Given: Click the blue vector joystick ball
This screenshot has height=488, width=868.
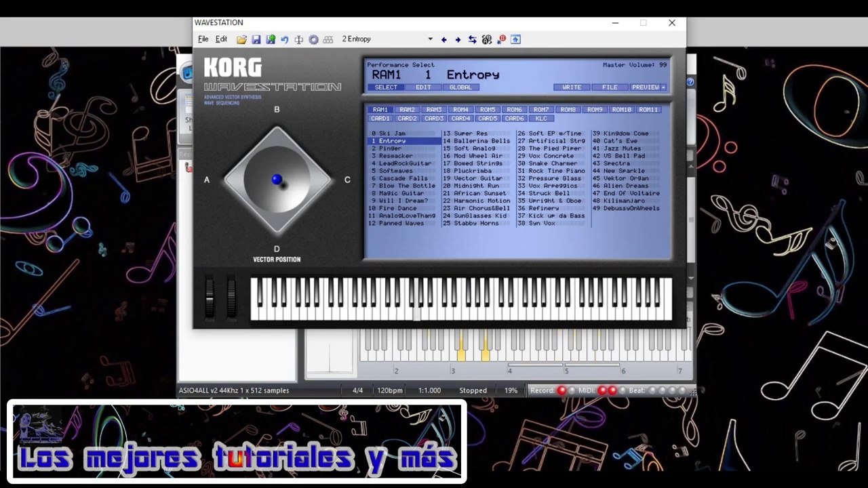Looking at the screenshot, I should point(277,180).
